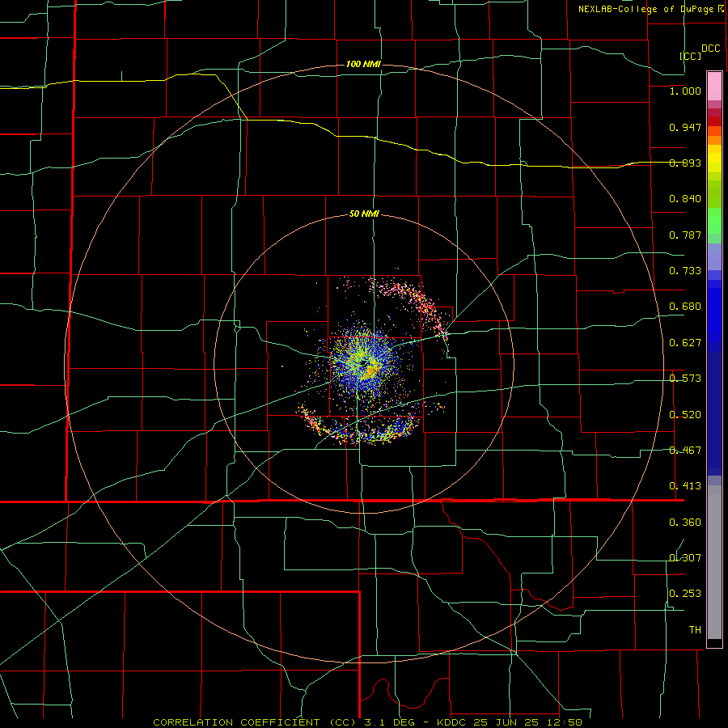The image size is (728, 728).
Task: Click the 0.627 color scale value
Action: 685,343
